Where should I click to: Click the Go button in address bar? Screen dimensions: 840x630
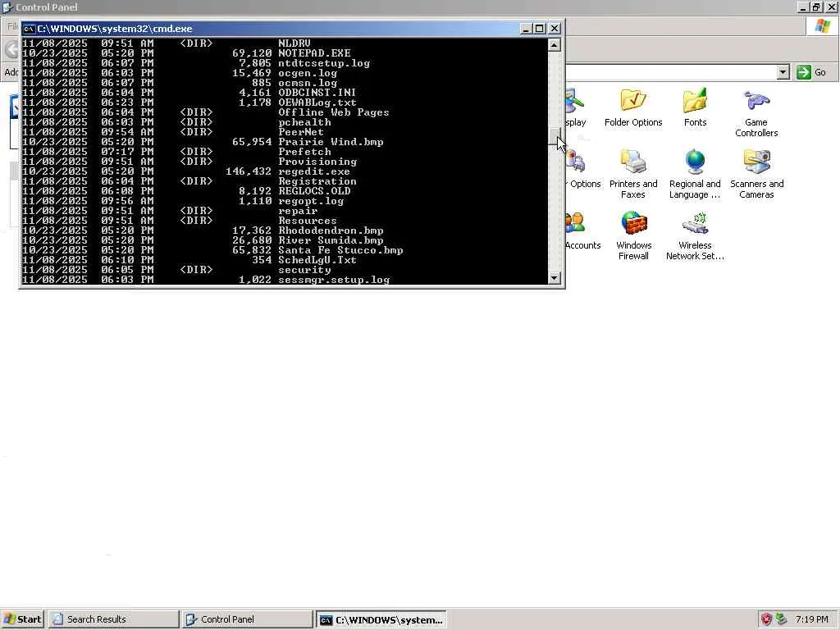(811, 72)
